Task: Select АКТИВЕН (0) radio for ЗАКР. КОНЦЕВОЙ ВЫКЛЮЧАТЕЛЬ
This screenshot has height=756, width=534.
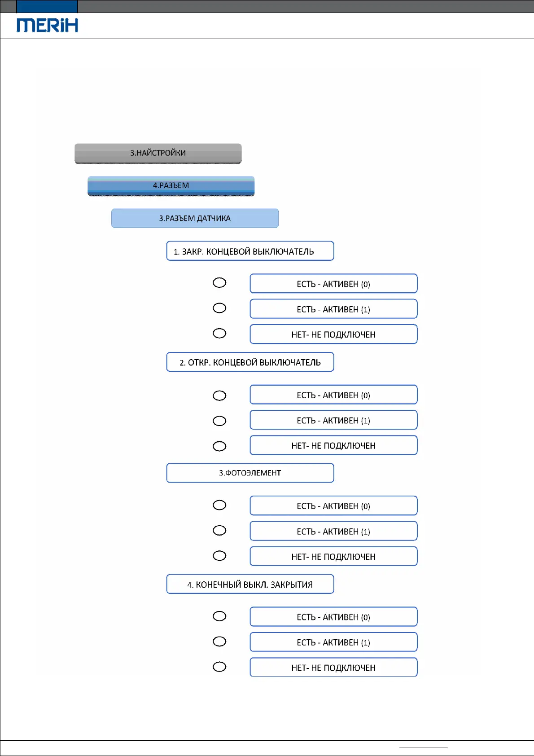Action: tap(219, 283)
